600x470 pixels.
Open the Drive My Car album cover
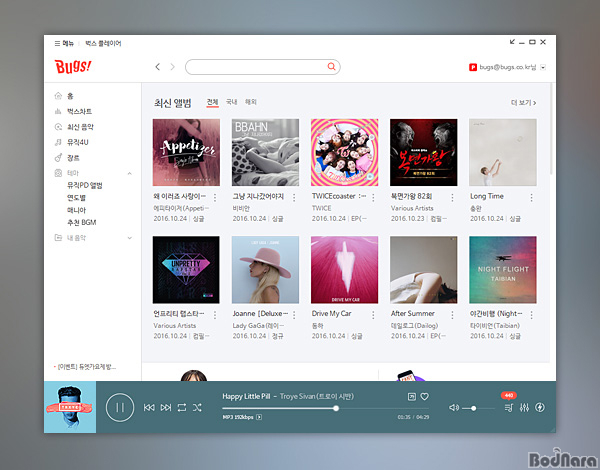click(344, 270)
